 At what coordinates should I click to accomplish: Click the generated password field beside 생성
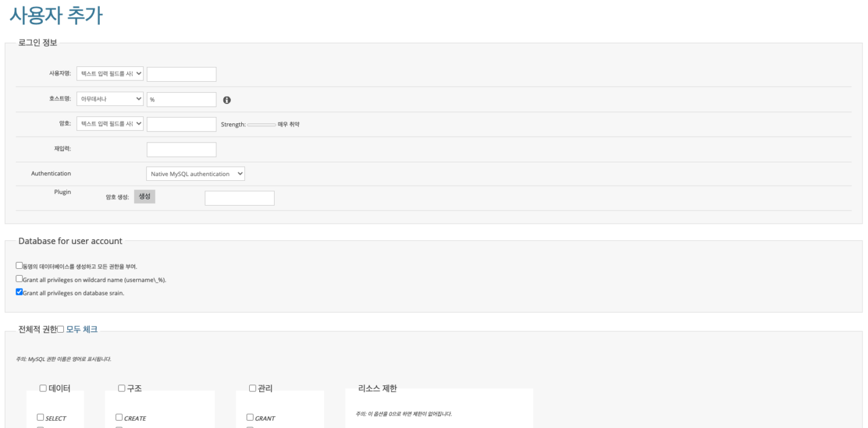pos(239,198)
